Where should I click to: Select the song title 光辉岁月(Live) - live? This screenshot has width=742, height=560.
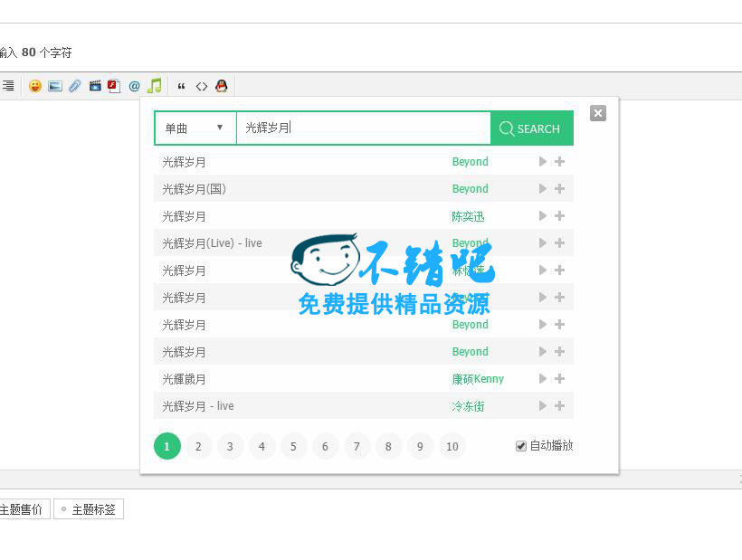pos(212,243)
